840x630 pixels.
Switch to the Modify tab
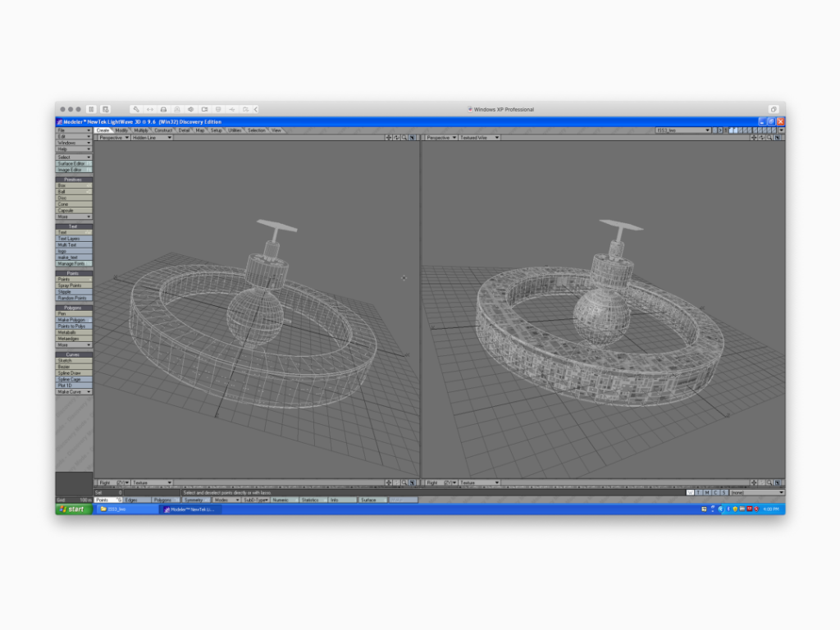[121, 130]
